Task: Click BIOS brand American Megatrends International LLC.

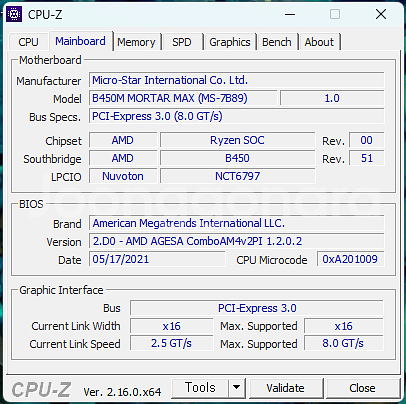Action: [x=237, y=223]
